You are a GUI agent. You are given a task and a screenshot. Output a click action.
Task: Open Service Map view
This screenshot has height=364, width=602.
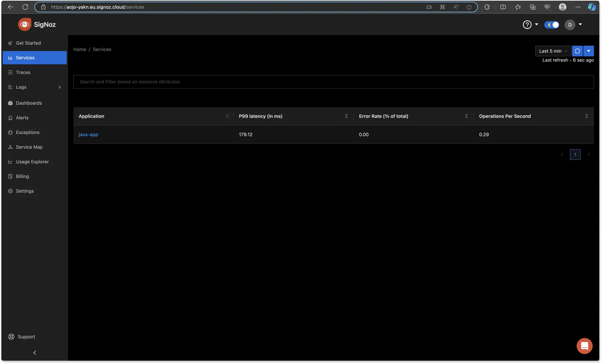(35, 147)
